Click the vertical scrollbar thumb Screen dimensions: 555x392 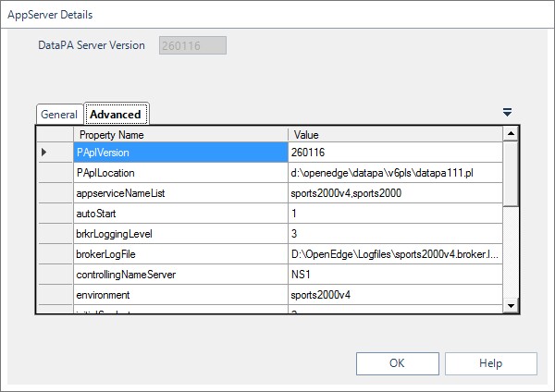(511, 174)
